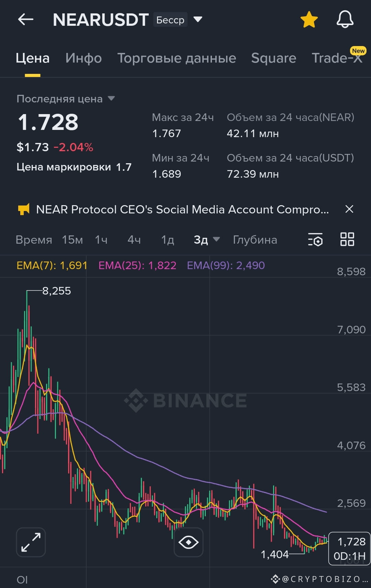Switch to the Цена tab
The width and height of the screenshot is (371, 588).
33,58
